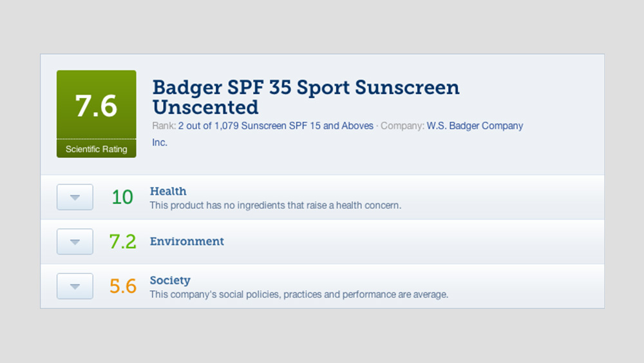
Task: Click 'Inc.' on the company's second line
Action: tap(160, 142)
